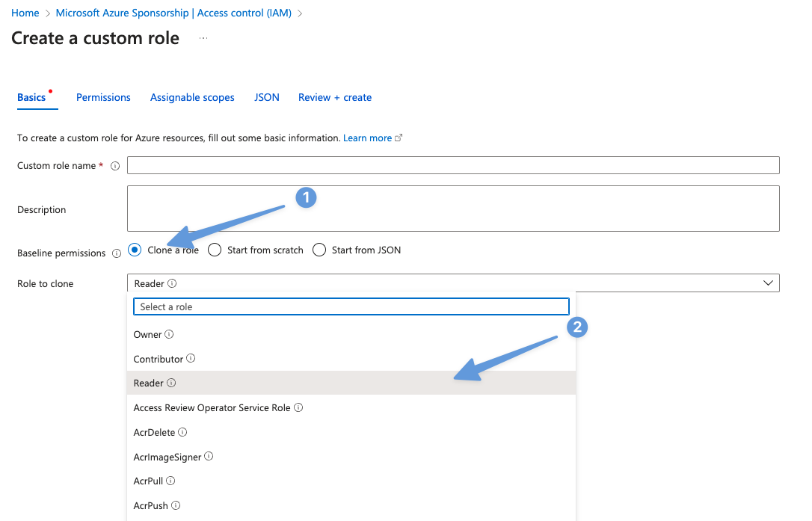Open the Learn more link

367,138
